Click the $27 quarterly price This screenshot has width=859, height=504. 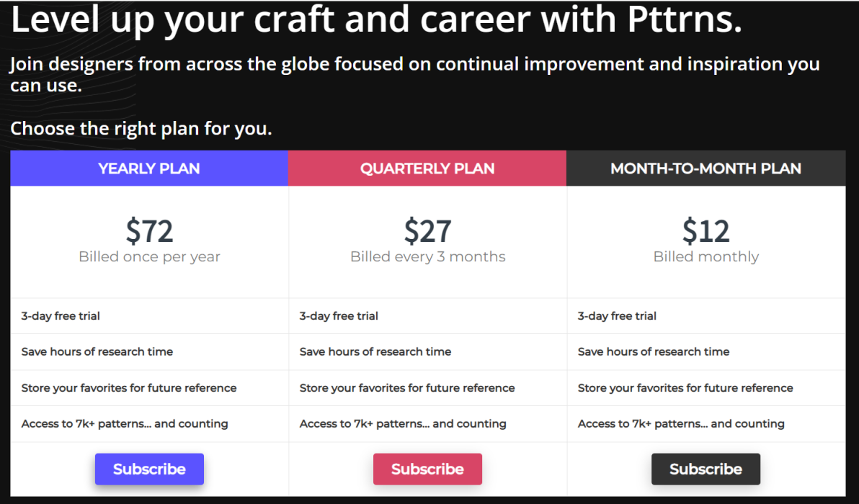(427, 231)
